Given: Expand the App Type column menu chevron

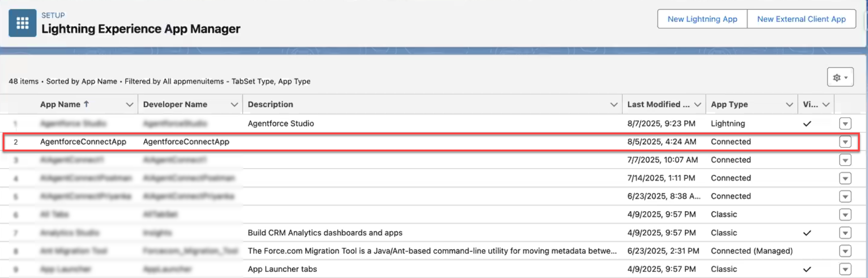Looking at the screenshot, I should point(789,104).
